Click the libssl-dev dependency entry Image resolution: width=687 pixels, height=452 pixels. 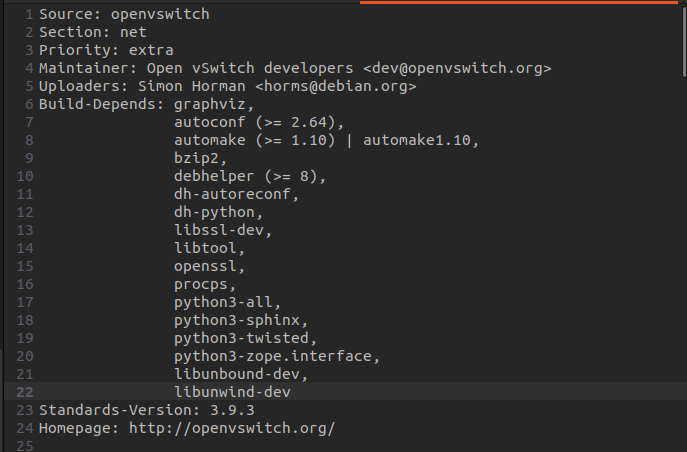pyautogui.click(x=222, y=230)
